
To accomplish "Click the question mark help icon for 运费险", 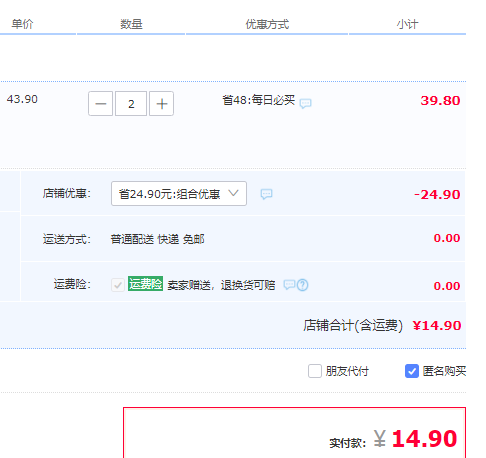I will pos(302,285).
